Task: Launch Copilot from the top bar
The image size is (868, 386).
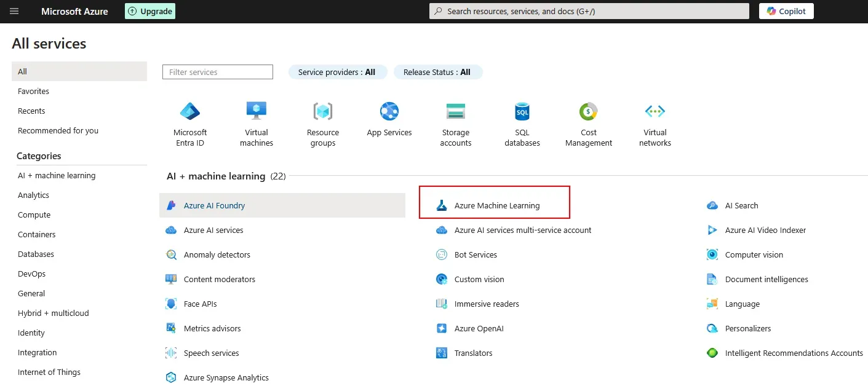Action: tap(786, 10)
